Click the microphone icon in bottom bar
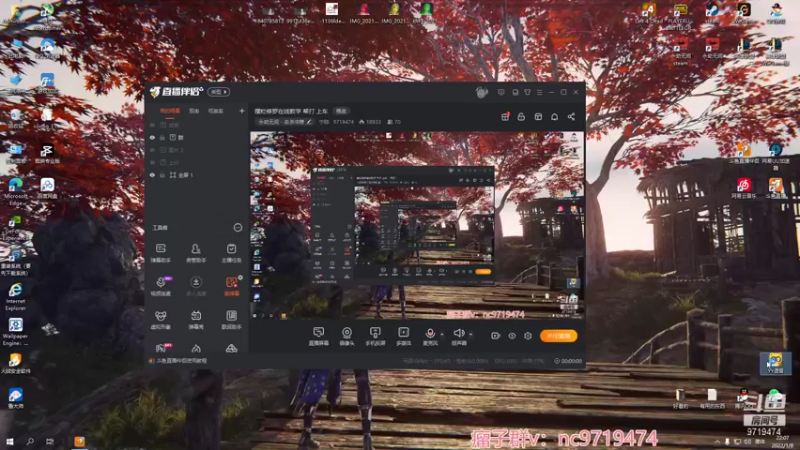The image size is (800, 450). point(430,336)
